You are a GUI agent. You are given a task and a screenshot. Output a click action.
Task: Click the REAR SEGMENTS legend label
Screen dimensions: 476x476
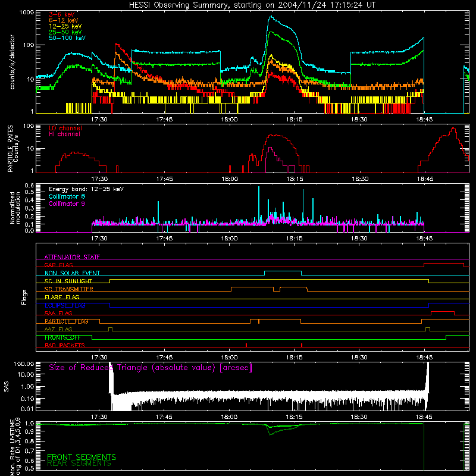coord(79,464)
